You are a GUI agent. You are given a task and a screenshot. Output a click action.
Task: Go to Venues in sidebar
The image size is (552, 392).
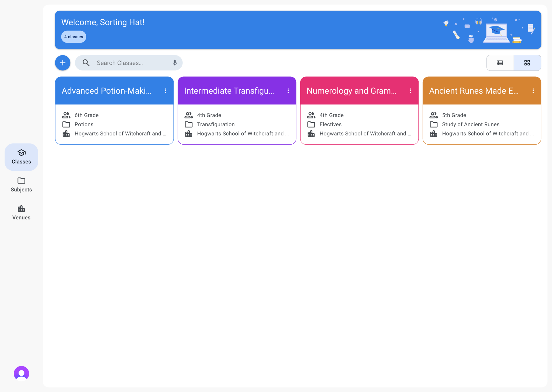pos(21,212)
